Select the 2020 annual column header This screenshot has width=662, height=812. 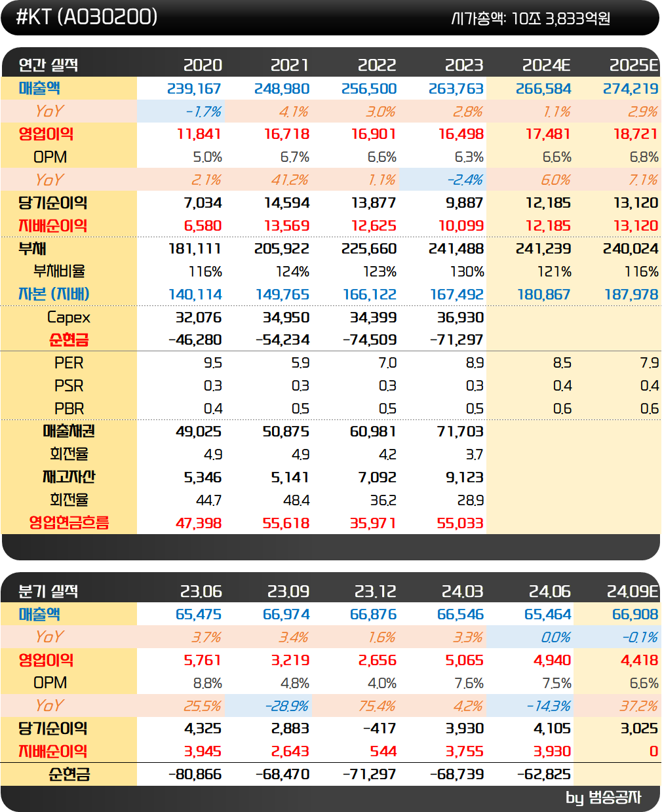(203, 65)
